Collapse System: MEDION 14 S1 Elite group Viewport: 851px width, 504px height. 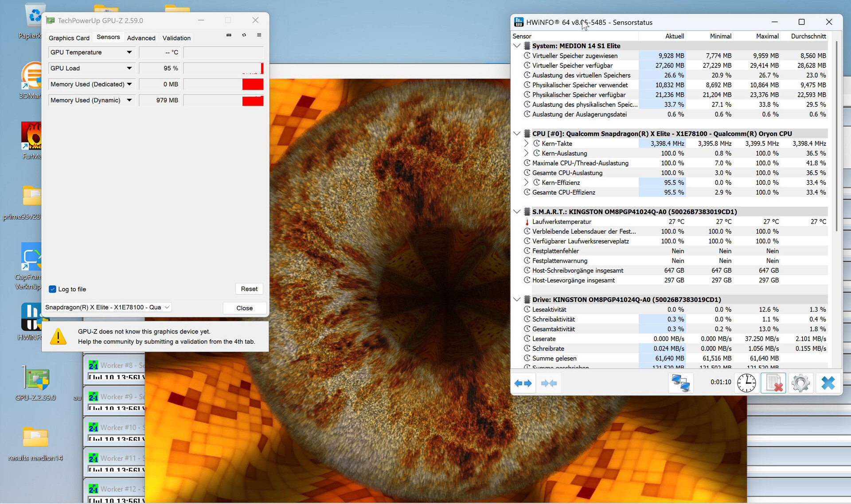(517, 46)
